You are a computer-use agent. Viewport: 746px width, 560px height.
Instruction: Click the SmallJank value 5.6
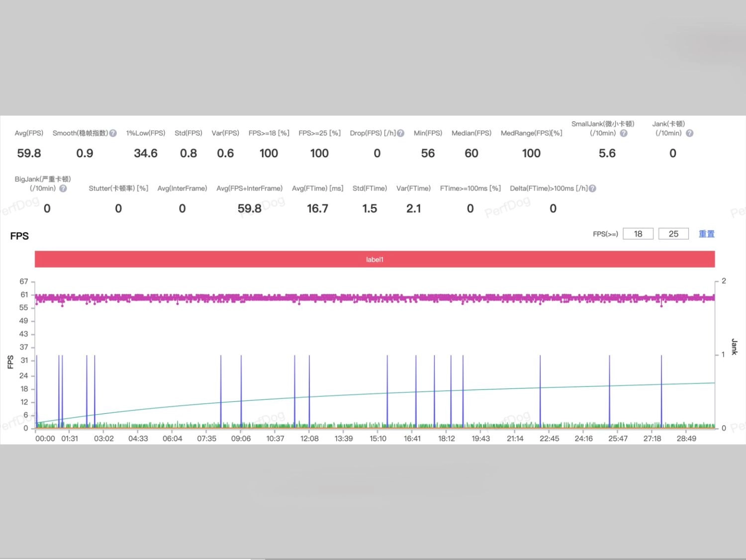point(607,153)
